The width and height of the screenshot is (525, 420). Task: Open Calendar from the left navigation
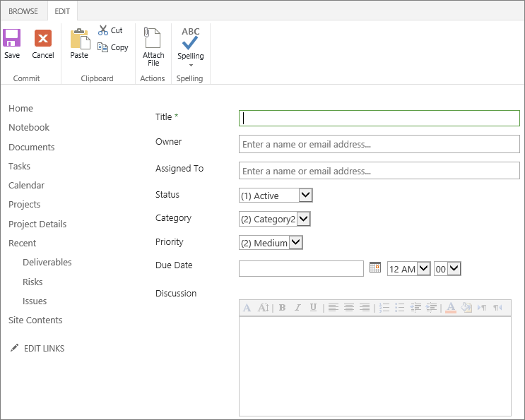click(26, 185)
